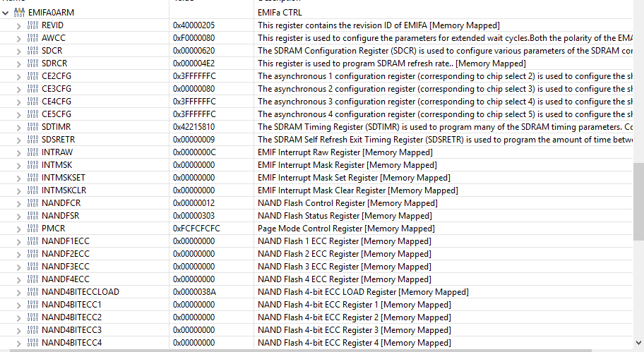This screenshot has height=352, width=644.
Task: Click the NANDFCR register icon
Action: [33, 203]
